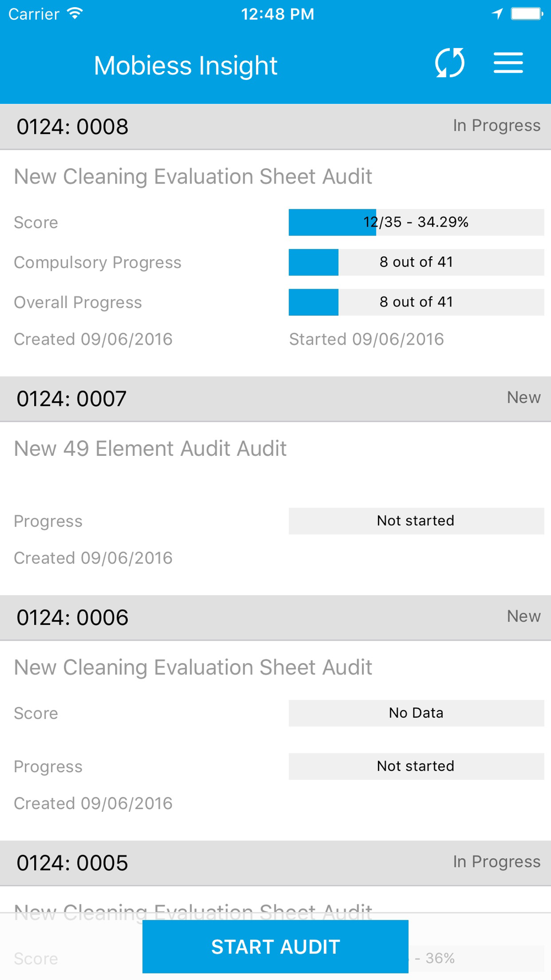Tap the battery indicator icon
The width and height of the screenshot is (551, 980).
(526, 14)
